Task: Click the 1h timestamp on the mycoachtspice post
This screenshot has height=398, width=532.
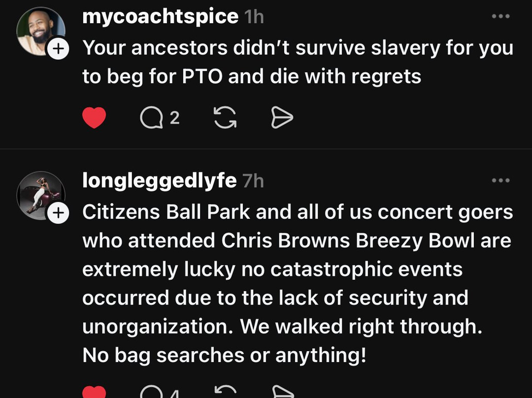Action: click(x=254, y=17)
